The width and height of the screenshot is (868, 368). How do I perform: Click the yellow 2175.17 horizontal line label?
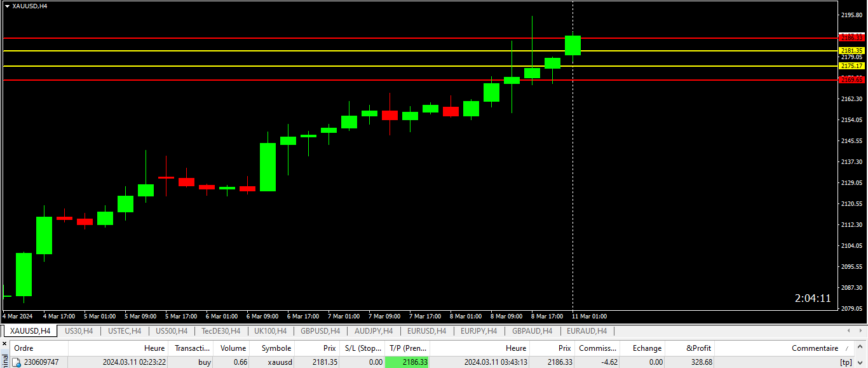[852, 65]
